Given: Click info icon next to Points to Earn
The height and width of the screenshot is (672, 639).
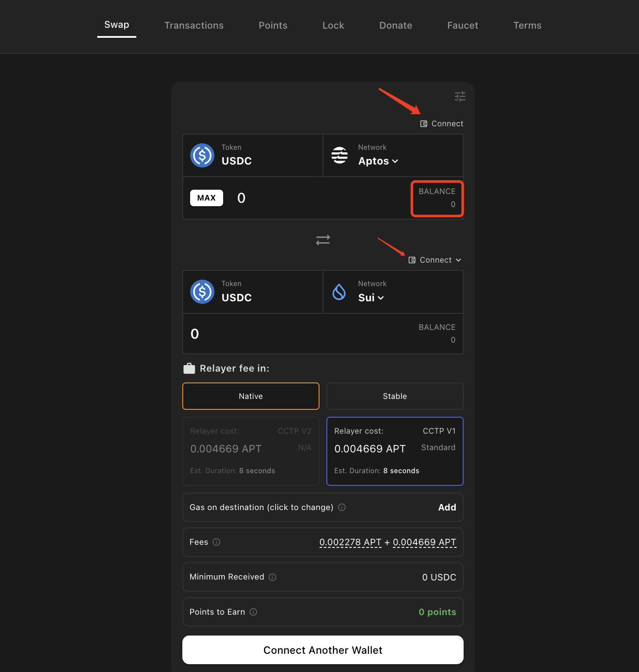Looking at the screenshot, I should (x=254, y=612).
